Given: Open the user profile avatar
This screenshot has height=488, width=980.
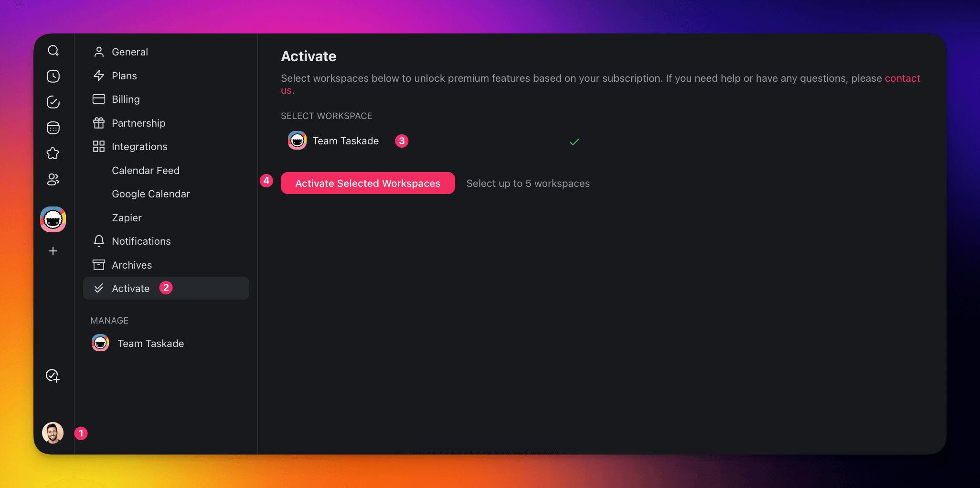Looking at the screenshot, I should click(53, 433).
